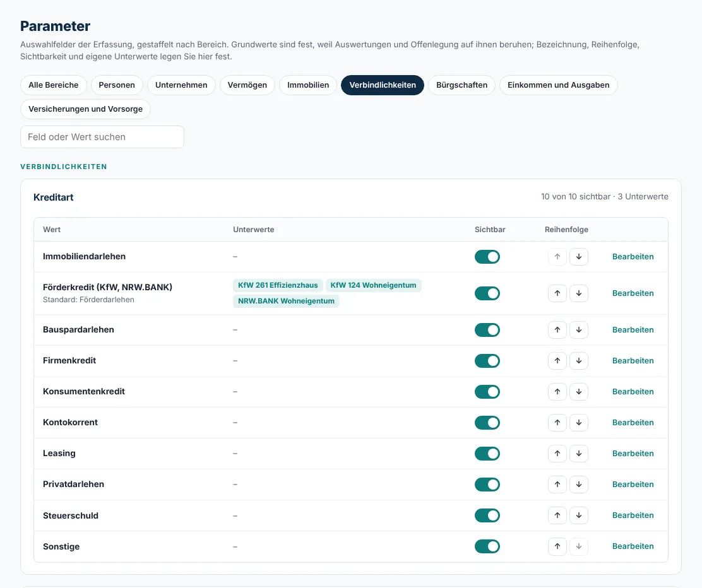702x588 pixels.
Task: Move Bauspardarlehen down in order
Action: point(578,330)
